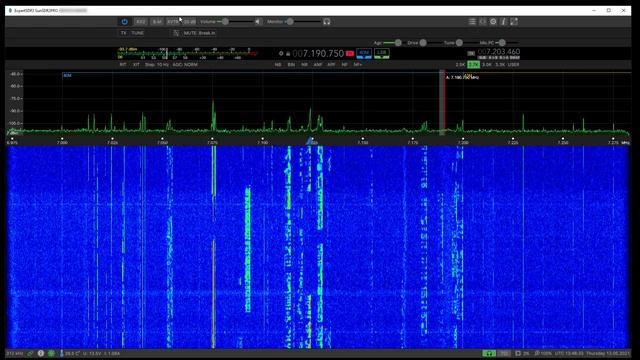Click the red VFO A tuning marker line
Image resolution: width=640 pixels, height=360 pixels.
tap(445, 102)
